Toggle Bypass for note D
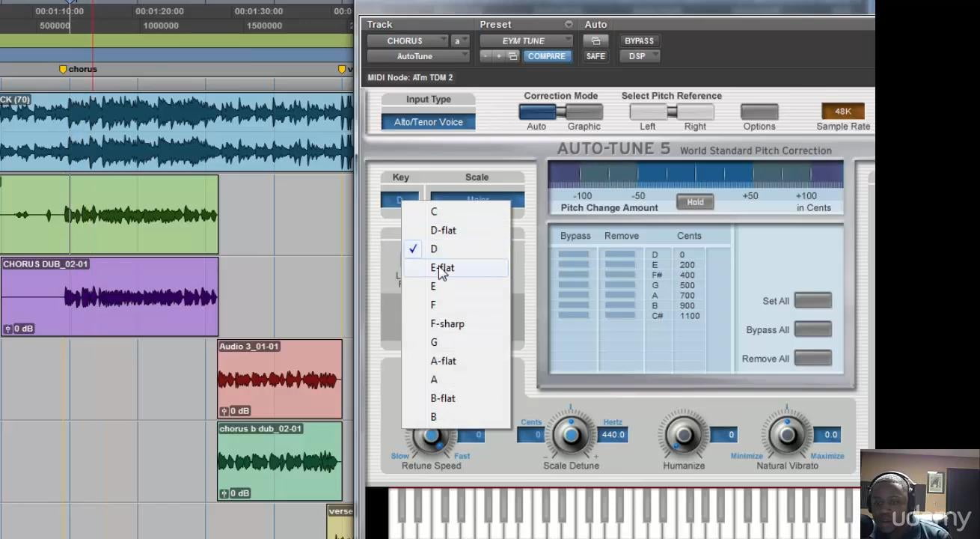Screen dimensions: 980x539 pyautogui.click(x=574, y=255)
